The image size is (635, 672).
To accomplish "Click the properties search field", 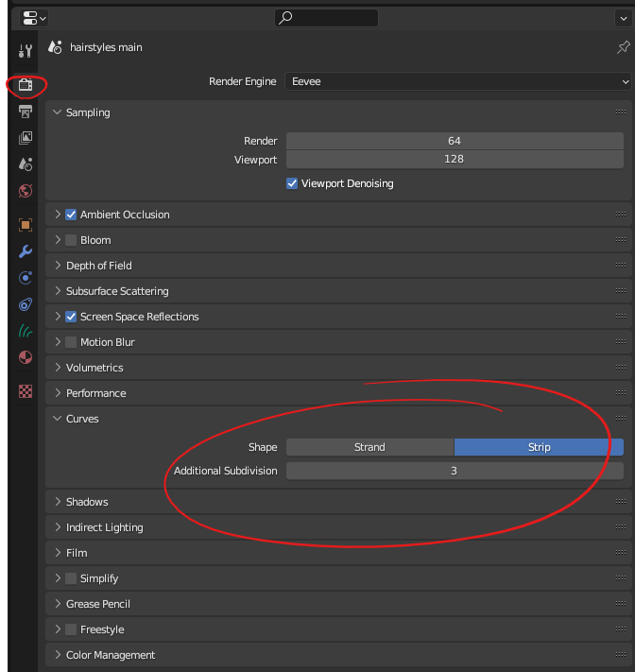I will pyautogui.click(x=326, y=18).
